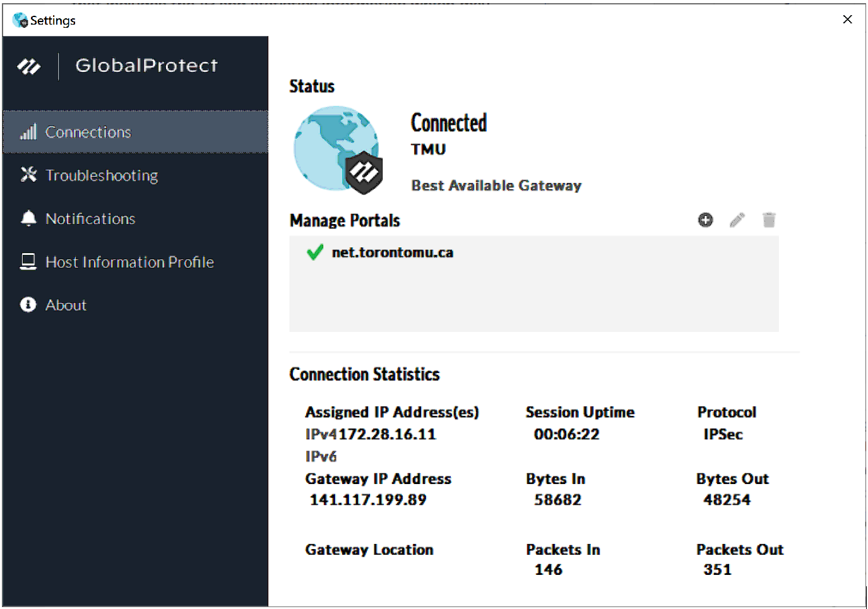Click the About info circle icon

tap(28, 305)
